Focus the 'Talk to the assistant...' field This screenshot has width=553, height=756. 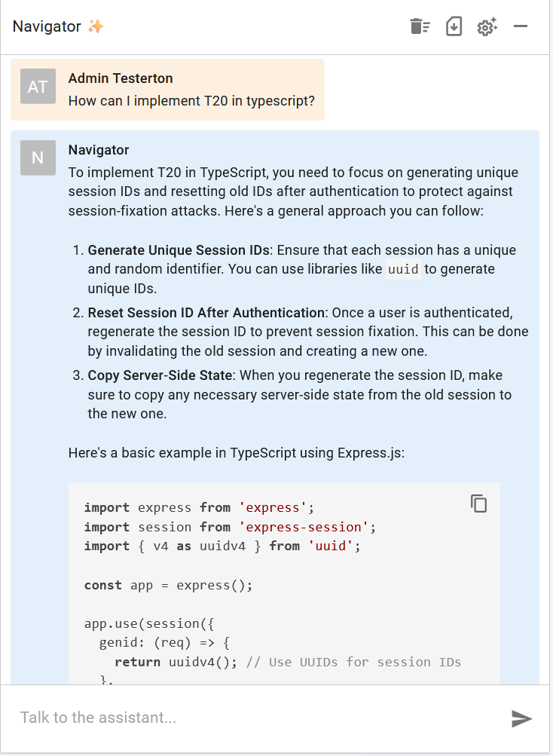tap(261, 718)
